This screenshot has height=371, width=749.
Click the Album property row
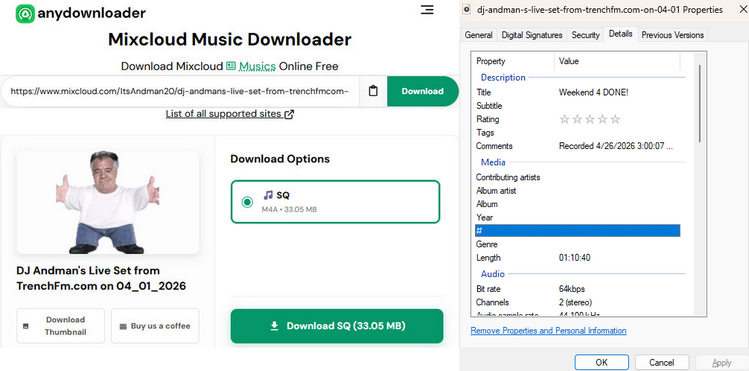click(x=578, y=204)
